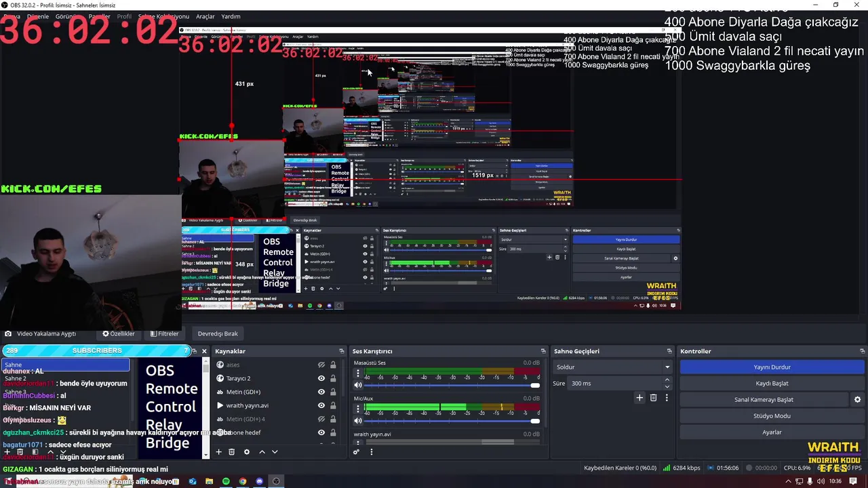Add a new source with plus icon

pyautogui.click(x=218, y=452)
